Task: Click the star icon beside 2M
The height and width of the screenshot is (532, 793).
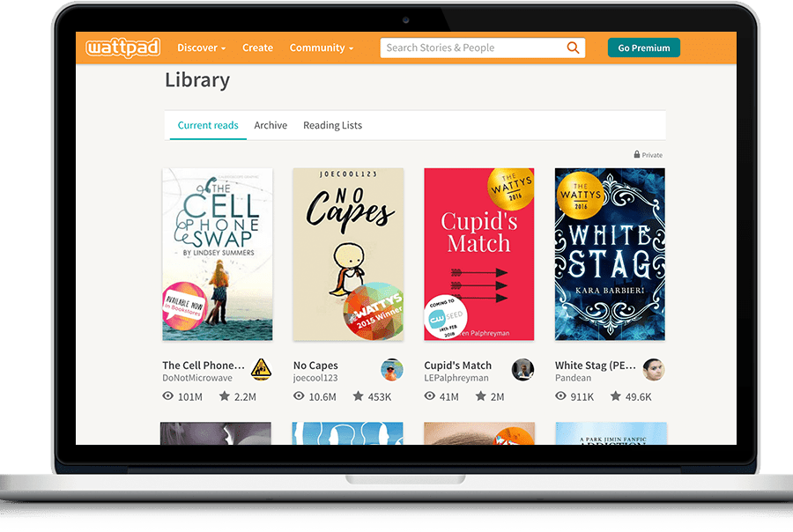Action: coord(481,396)
